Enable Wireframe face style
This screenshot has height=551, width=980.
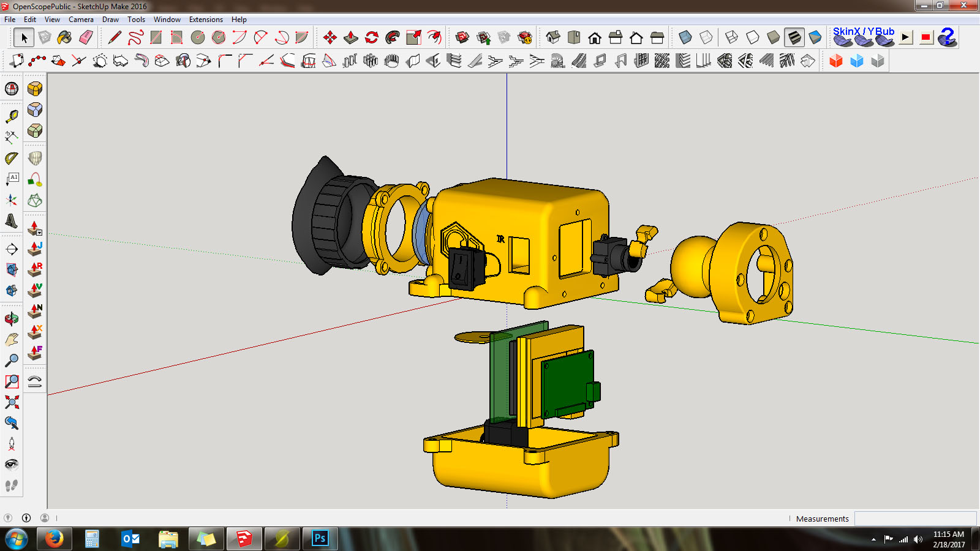point(732,38)
